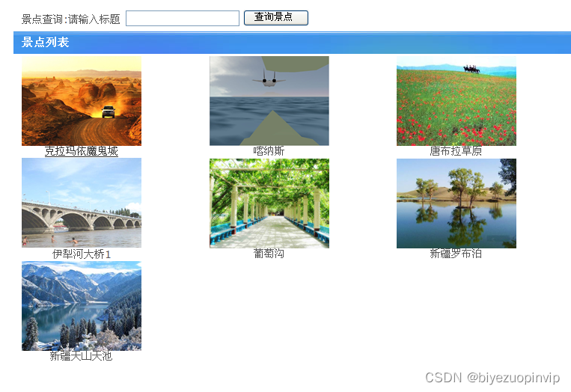
Task: Click the 葡萄沟 caption link
Action: [269, 254]
